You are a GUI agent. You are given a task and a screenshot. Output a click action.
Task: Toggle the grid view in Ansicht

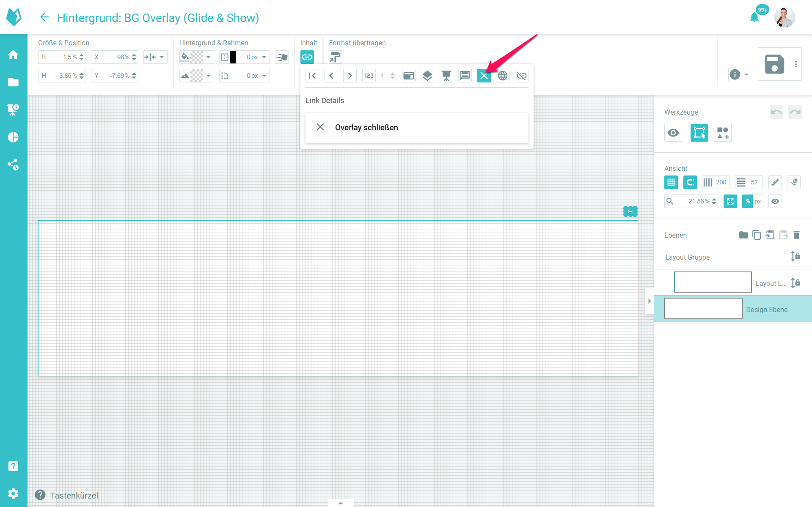point(671,182)
